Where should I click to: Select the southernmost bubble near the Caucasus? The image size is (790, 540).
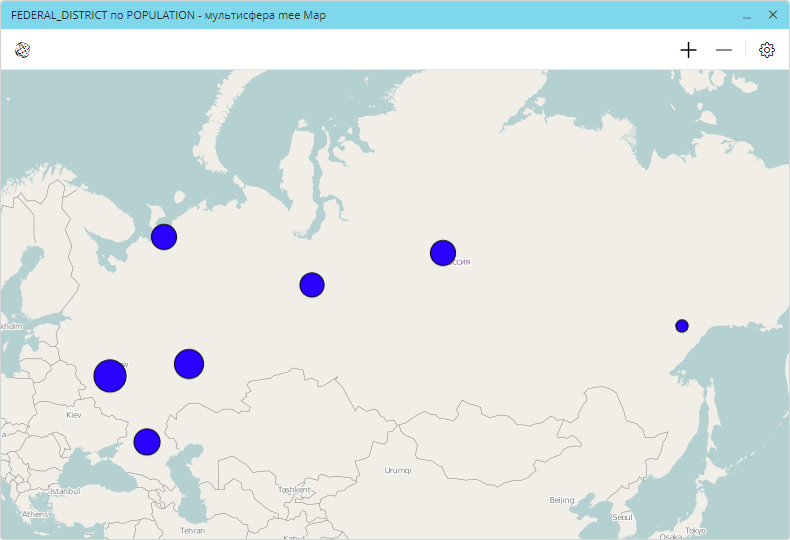(x=147, y=441)
